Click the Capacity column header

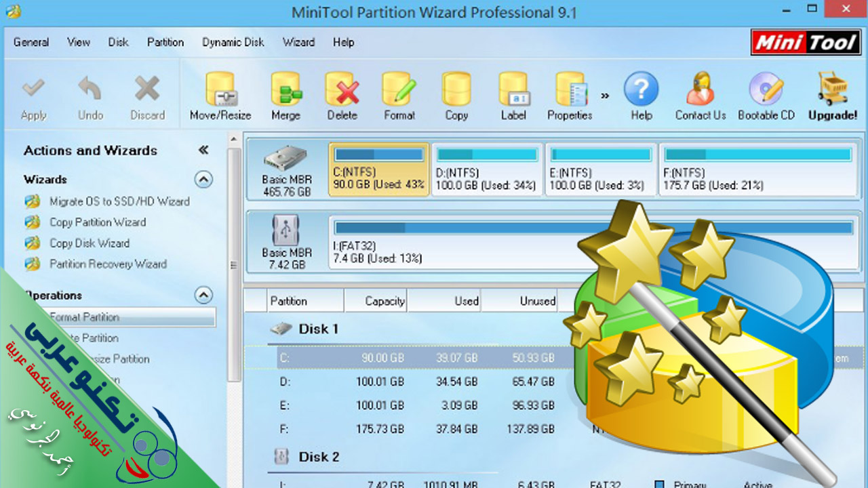(384, 301)
